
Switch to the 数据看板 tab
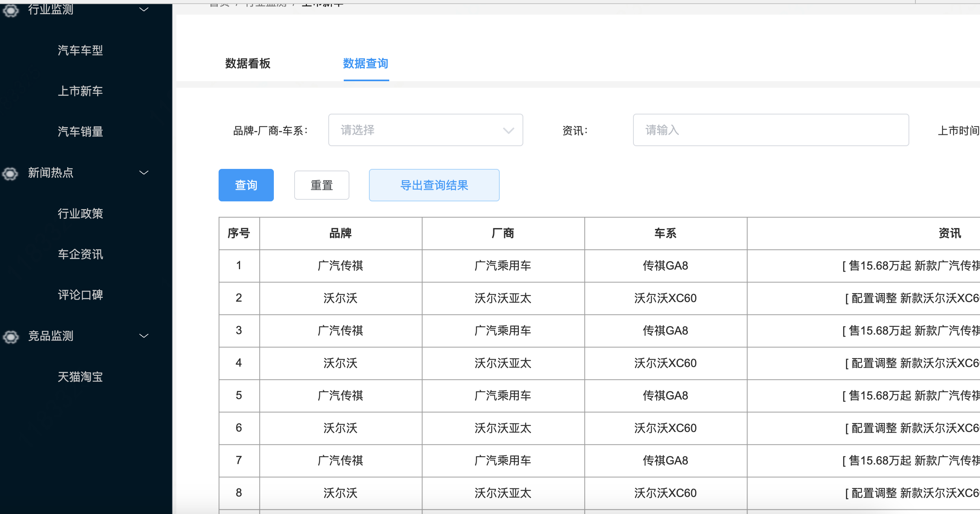pos(248,63)
